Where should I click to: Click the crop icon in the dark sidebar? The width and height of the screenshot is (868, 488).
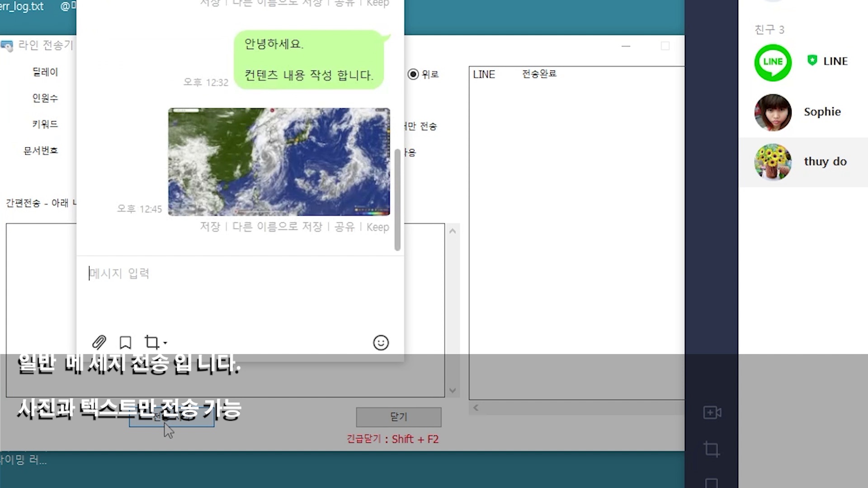[x=712, y=449]
